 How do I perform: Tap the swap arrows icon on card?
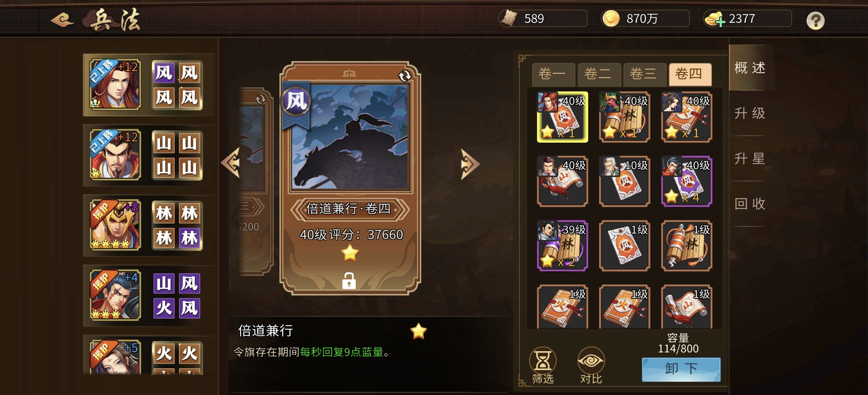coord(404,76)
